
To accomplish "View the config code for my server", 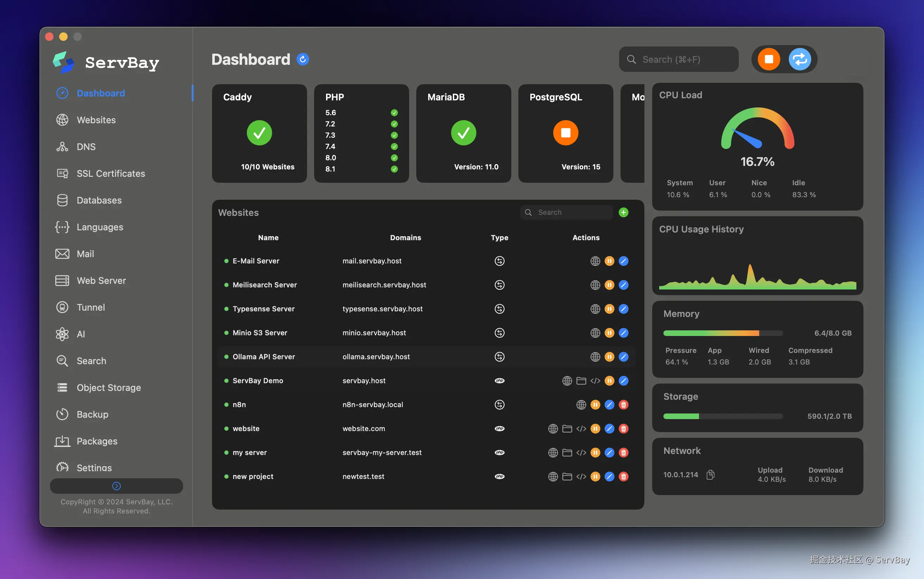I will point(581,453).
